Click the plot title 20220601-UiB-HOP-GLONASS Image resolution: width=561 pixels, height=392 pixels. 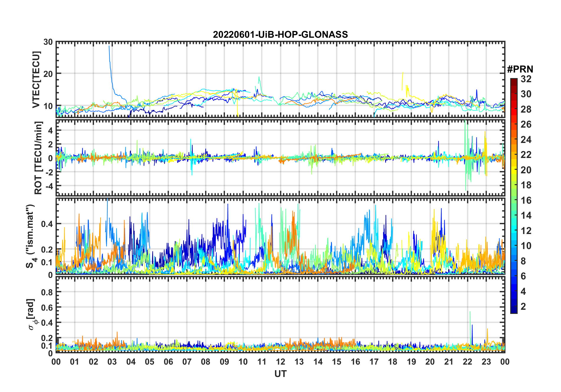280,34
